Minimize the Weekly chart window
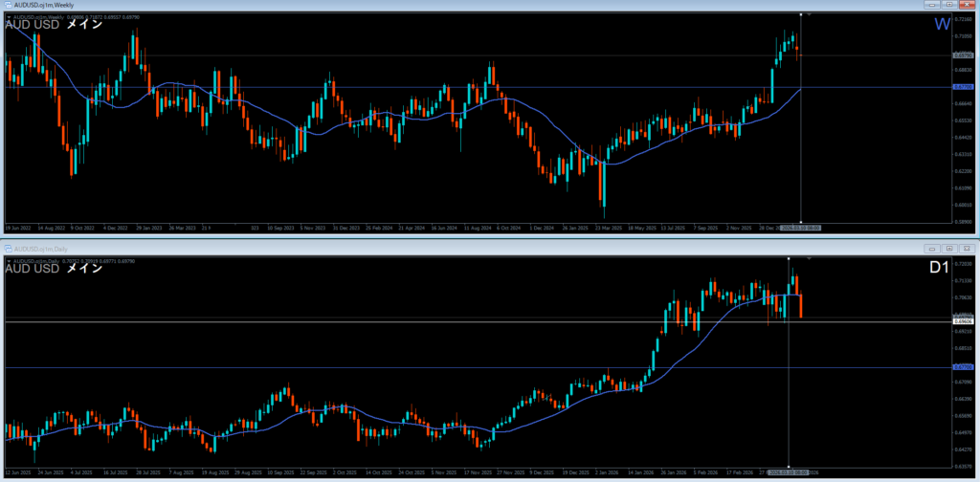Image resolution: width=980 pixels, height=482 pixels. click(x=933, y=5)
